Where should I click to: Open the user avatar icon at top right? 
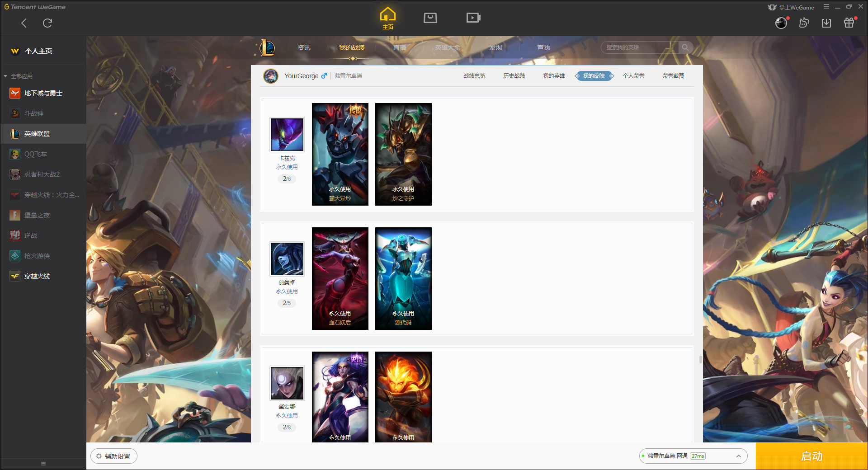[x=781, y=23]
